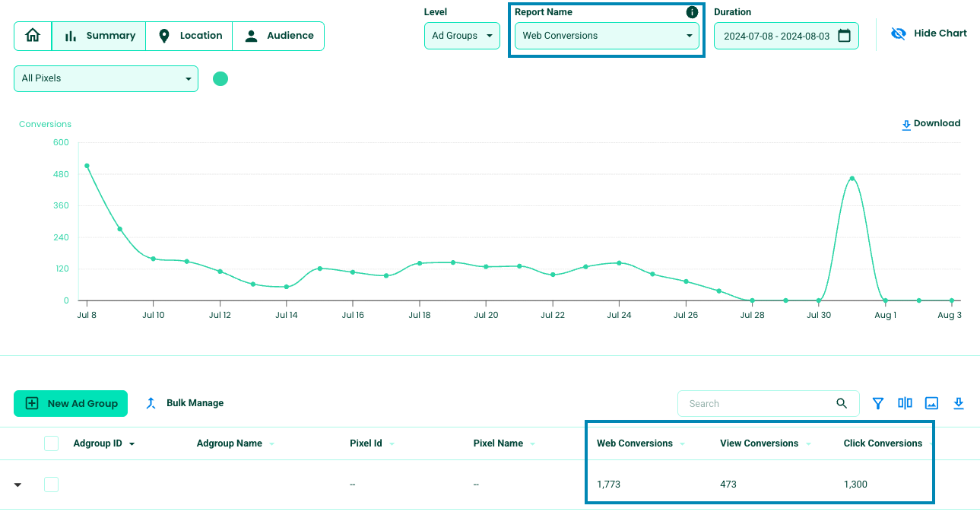
Task: Click the green pixel color dot
Action: pos(220,78)
